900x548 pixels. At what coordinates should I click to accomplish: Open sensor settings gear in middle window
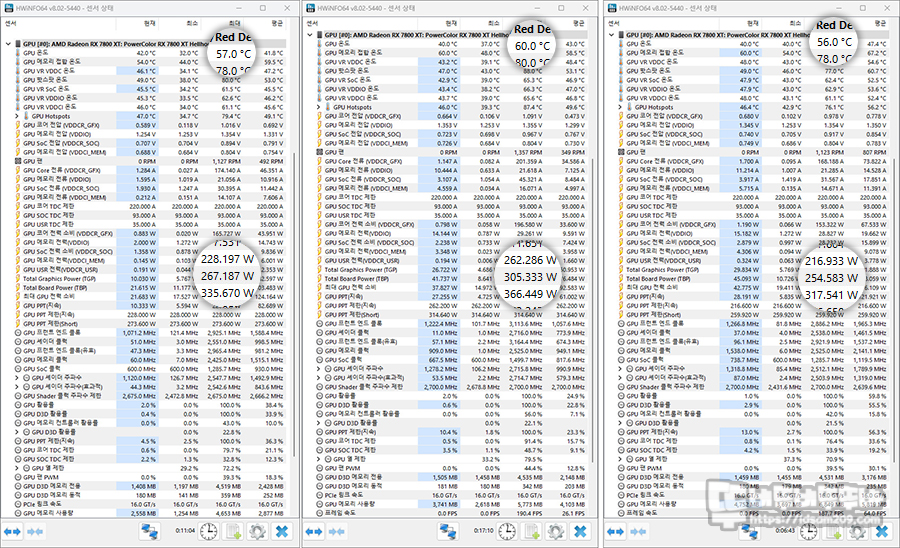click(556, 532)
